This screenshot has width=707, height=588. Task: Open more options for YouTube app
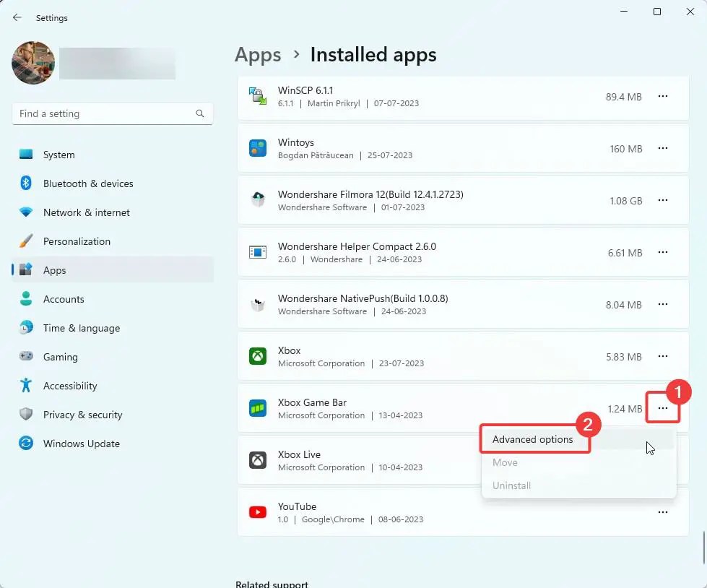tap(663, 512)
